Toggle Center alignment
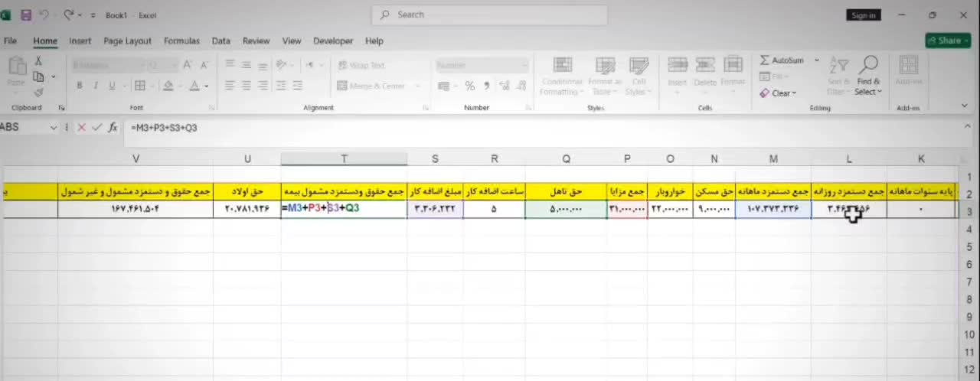 [247, 86]
